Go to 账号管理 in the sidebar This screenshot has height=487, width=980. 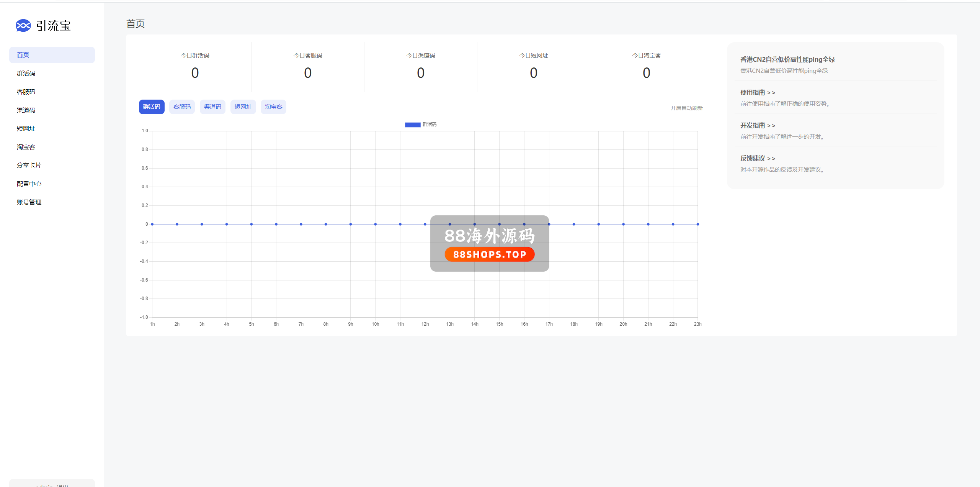point(29,202)
